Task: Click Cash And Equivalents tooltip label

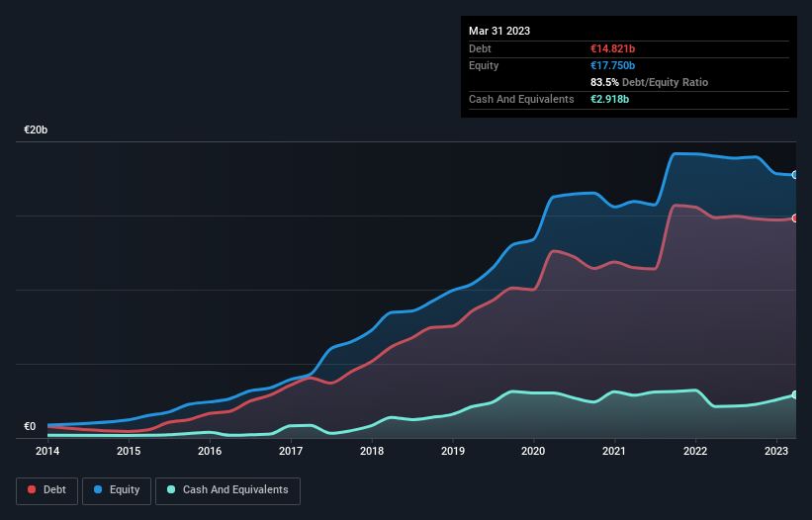Action: click(x=521, y=99)
